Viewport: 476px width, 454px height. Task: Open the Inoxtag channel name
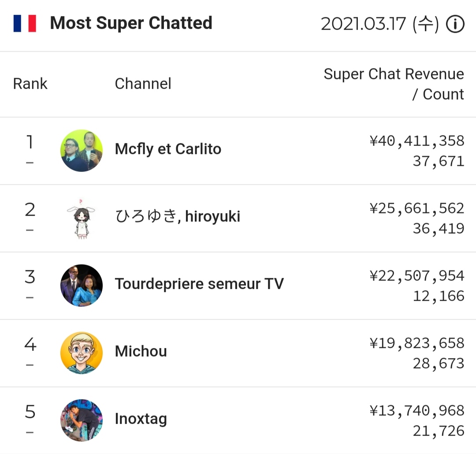(141, 419)
